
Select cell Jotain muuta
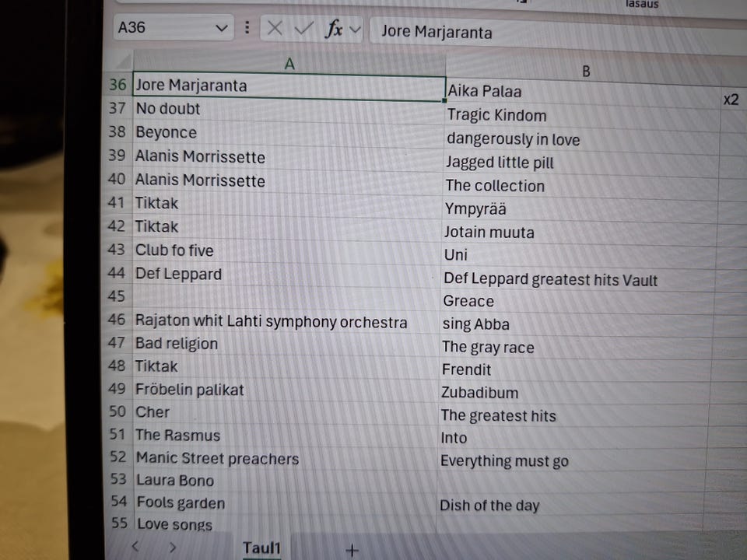click(578, 234)
